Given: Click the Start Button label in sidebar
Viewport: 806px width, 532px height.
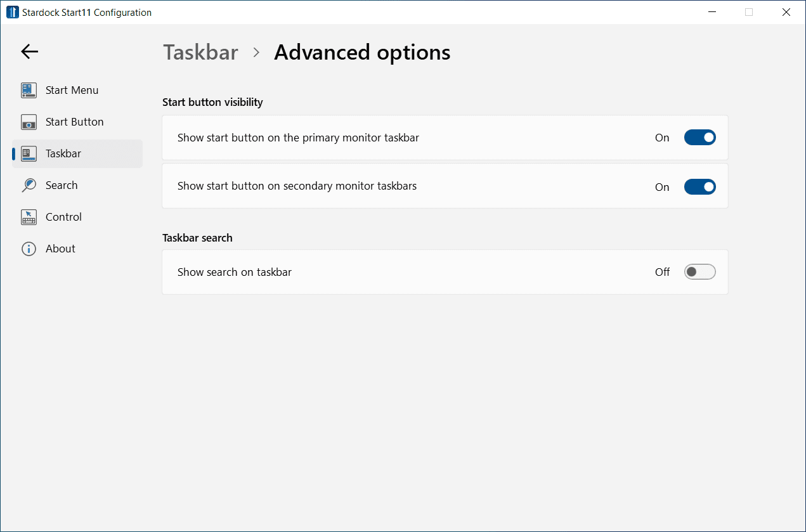Looking at the screenshot, I should [x=74, y=122].
